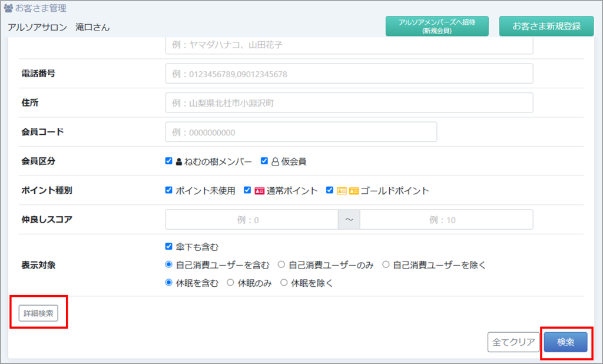Expand the 詳細検索 advanced search section
This screenshot has height=364, width=603.
tap(38, 313)
